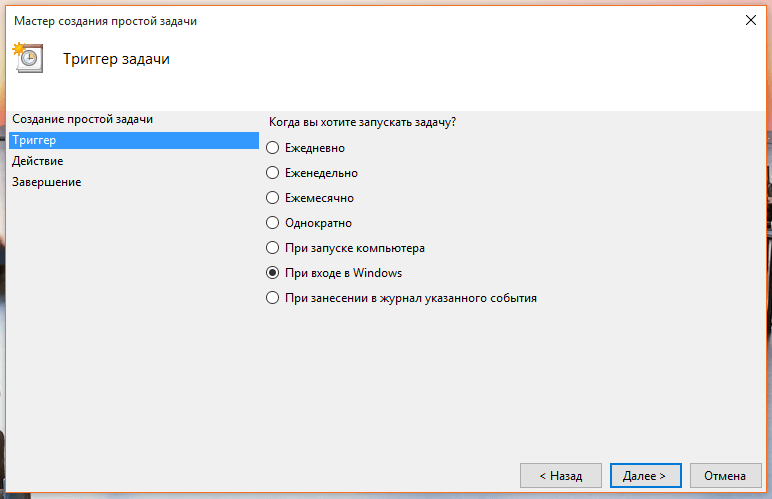This screenshot has width=772, height=499.
Task: Pick the Однократно trigger option
Action: click(273, 223)
